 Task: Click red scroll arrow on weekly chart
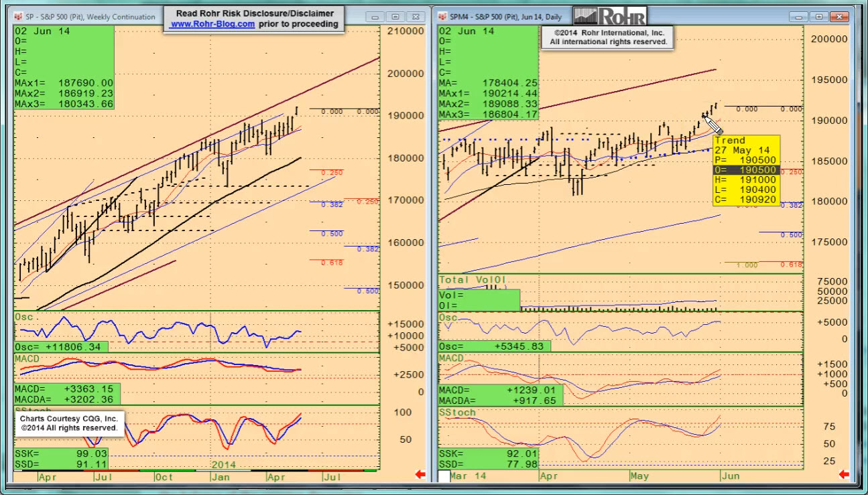tap(420, 475)
